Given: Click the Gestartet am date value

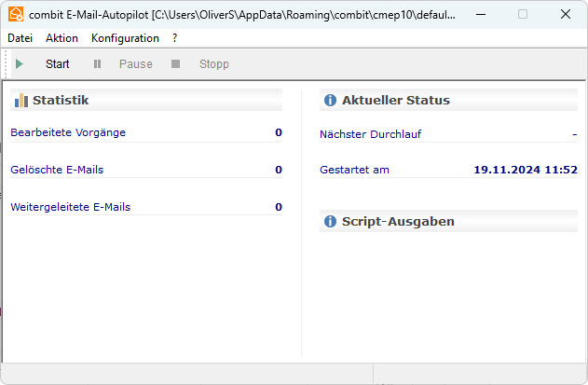Looking at the screenshot, I should point(525,170).
